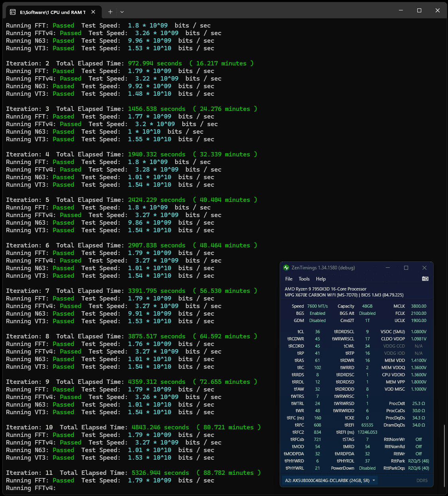The width and height of the screenshot is (448, 496).
Task: Click the Iteration 11 elapsed time line
Action: [133, 473]
